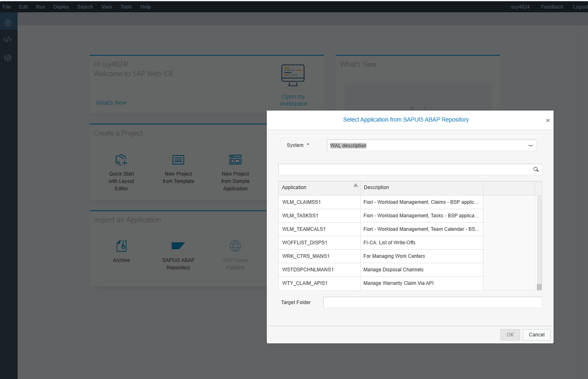Click description 'FI-CA: List of Write-Offs'

[x=389, y=243]
